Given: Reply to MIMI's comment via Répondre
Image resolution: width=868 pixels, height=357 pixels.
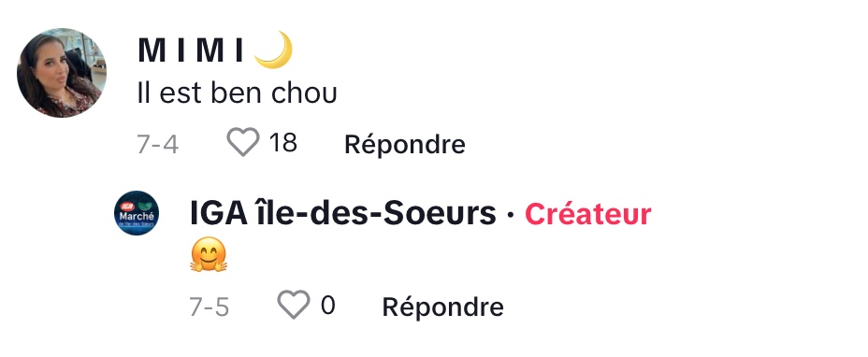Looking at the screenshot, I should (405, 144).
